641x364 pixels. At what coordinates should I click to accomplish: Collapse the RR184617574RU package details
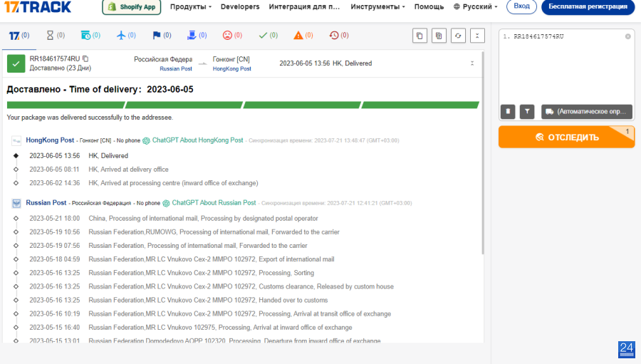point(472,63)
